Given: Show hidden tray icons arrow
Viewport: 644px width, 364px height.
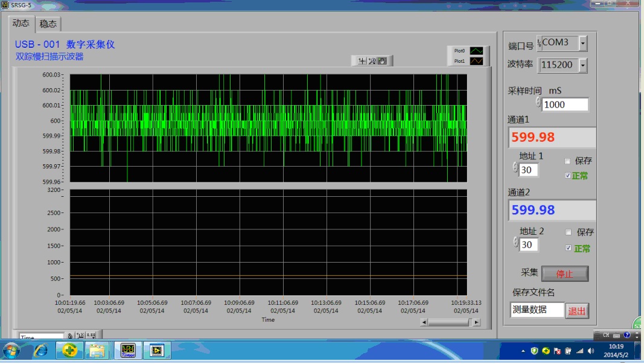Looking at the screenshot, I should click(523, 351).
